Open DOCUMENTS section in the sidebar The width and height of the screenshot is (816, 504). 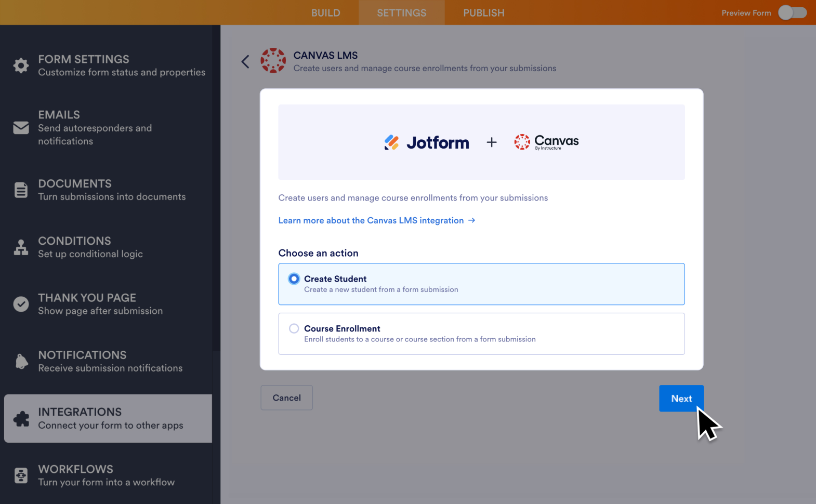tap(108, 190)
